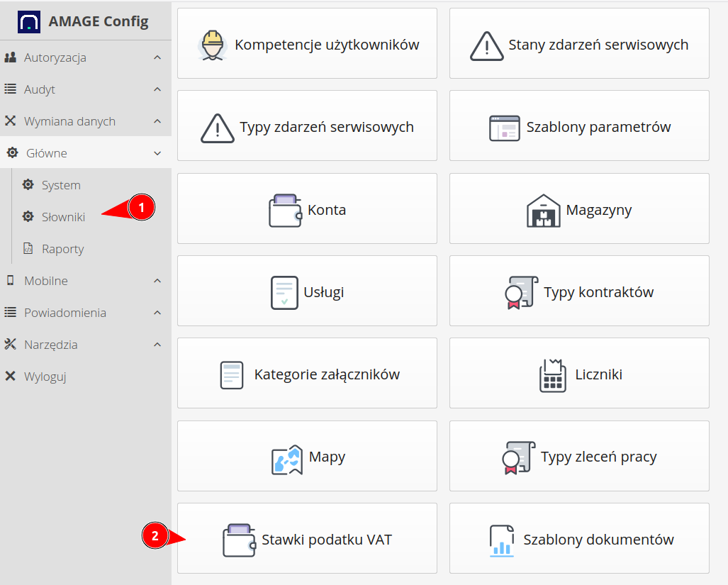Click the hard-hat icon for Kompetencje użytkowników

(x=213, y=45)
